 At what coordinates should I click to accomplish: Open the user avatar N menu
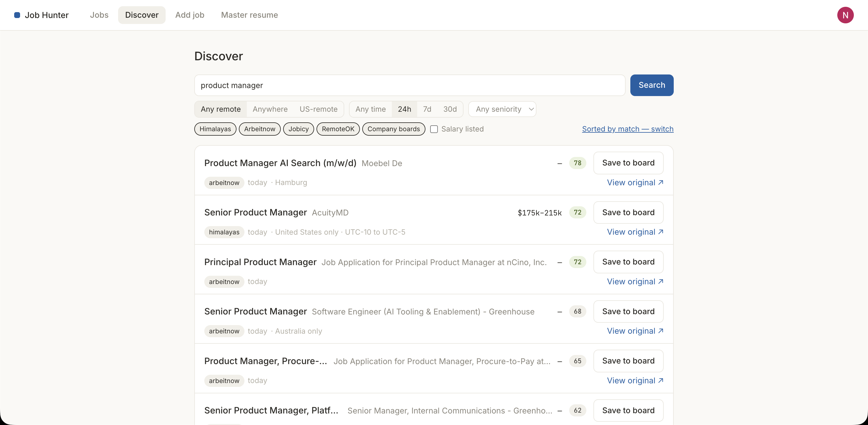pyautogui.click(x=845, y=15)
